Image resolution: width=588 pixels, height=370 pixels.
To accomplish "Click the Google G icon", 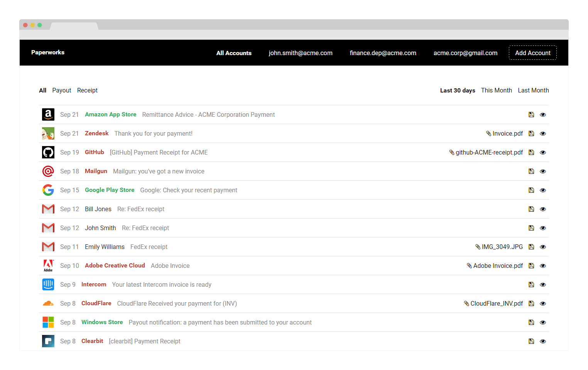I will coord(48,190).
